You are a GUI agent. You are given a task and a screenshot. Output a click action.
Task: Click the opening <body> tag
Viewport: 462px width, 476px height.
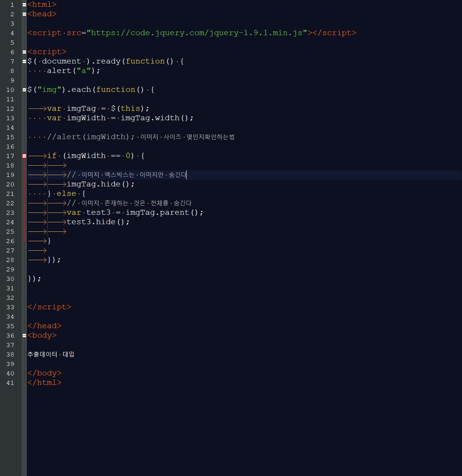(x=42, y=335)
